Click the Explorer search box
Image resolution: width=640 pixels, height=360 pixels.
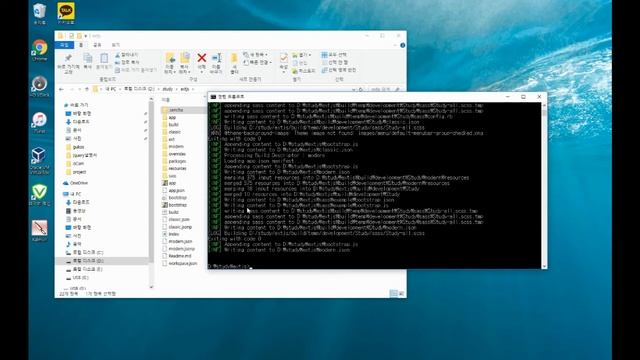pyautogui.click(x=386, y=89)
